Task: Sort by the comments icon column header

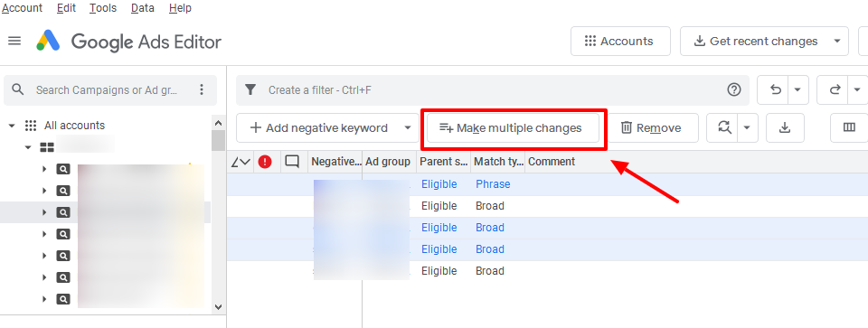Action: (x=292, y=162)
